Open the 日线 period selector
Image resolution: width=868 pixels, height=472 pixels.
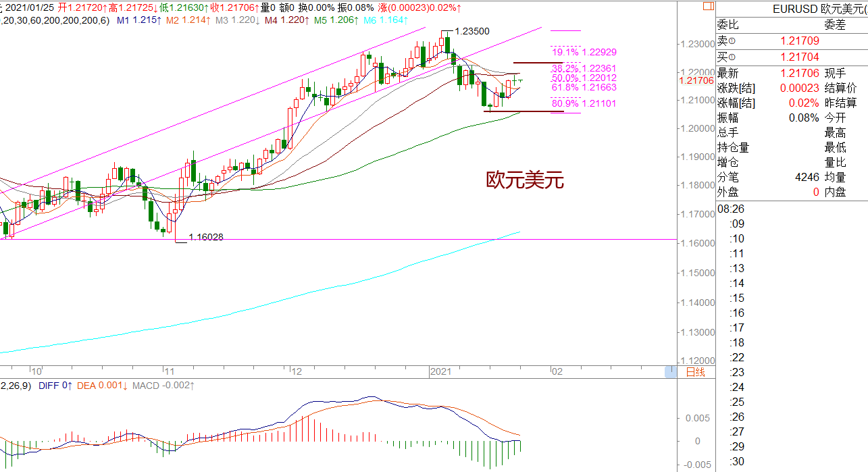(x=695, y=372)
